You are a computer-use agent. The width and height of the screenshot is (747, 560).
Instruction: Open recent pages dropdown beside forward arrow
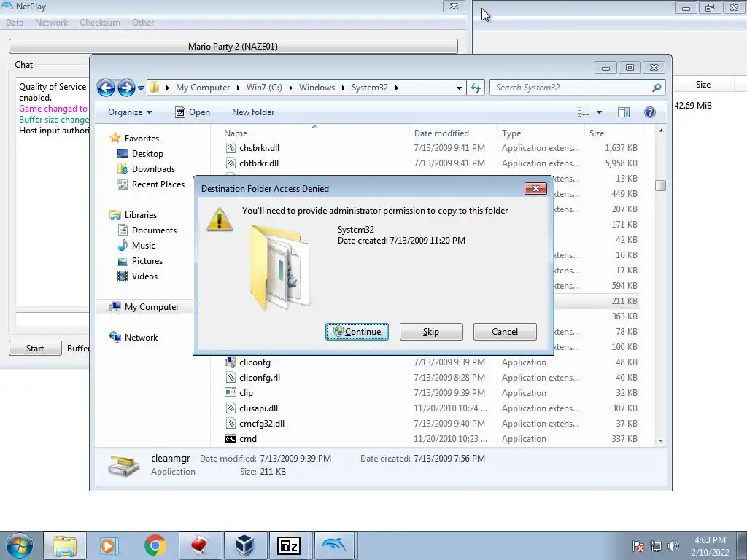[x=141, y=88]
